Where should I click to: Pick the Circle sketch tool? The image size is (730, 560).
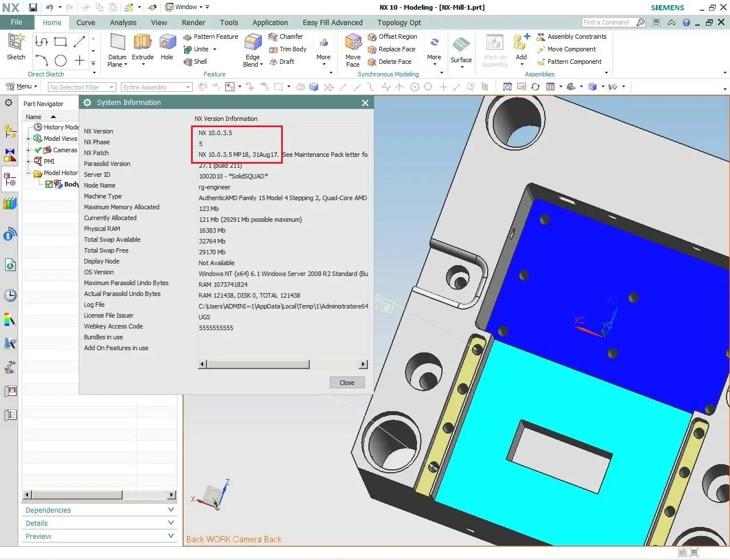60,60
